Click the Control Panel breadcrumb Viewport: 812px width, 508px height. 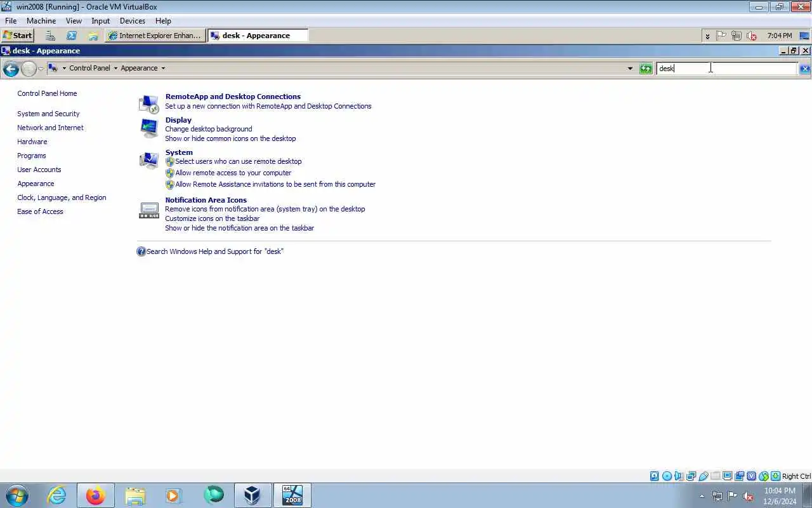(89, 68)
